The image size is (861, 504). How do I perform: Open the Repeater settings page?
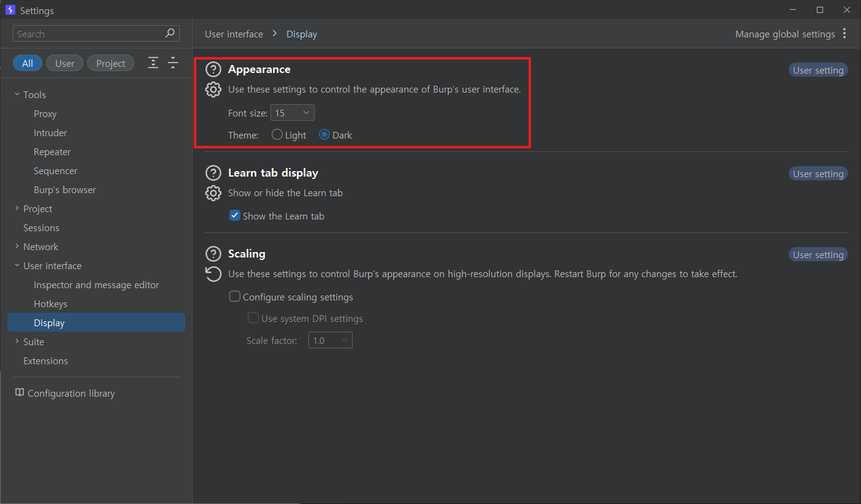(x=52, y=151)
